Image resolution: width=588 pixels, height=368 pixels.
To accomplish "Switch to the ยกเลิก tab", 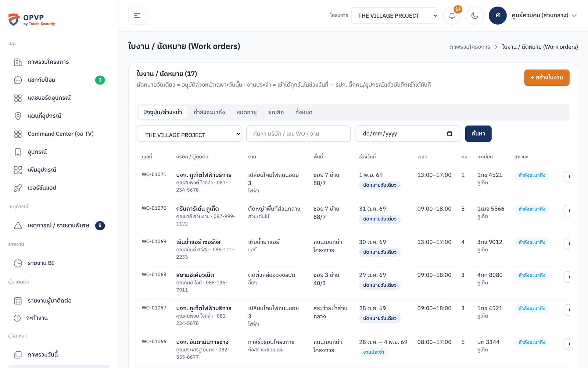I will pyautogui.click(x=276, y=112).
